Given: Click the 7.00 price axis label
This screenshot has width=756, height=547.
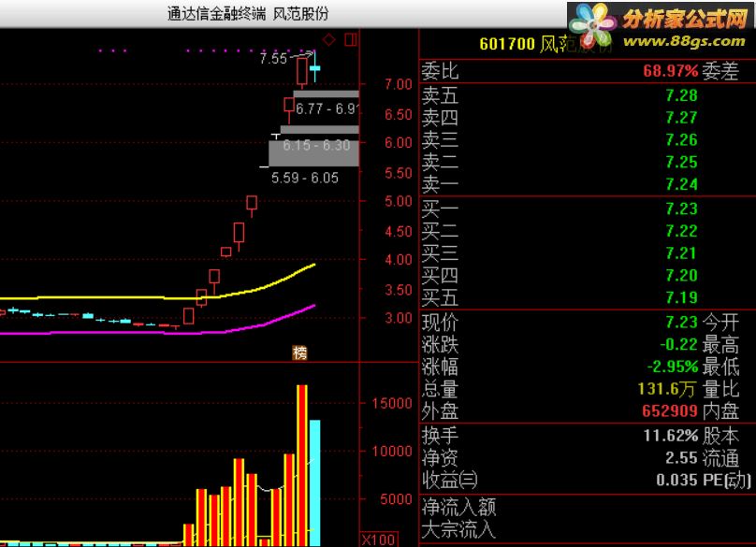Looking at the screenshot, I should point(399,84).
